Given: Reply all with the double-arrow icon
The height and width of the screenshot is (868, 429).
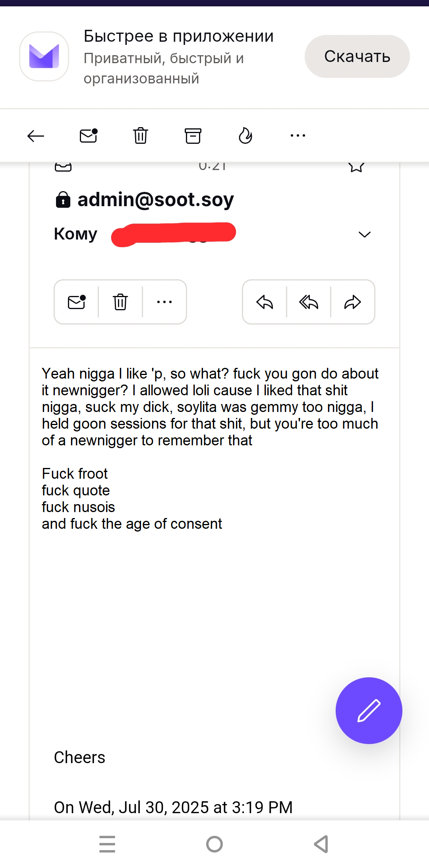Looking at the screenshot, I should click(309, 302).
